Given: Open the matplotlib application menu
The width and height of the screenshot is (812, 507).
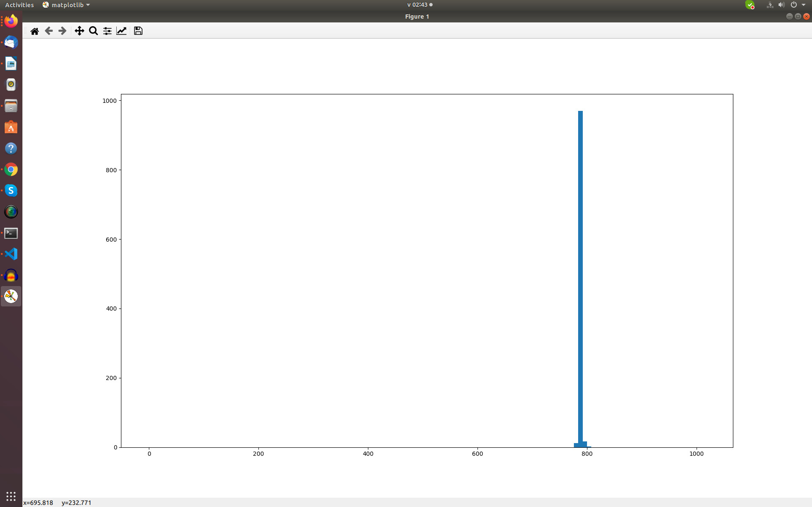Looking at the screenshot, I should click(x=66, y=5).
